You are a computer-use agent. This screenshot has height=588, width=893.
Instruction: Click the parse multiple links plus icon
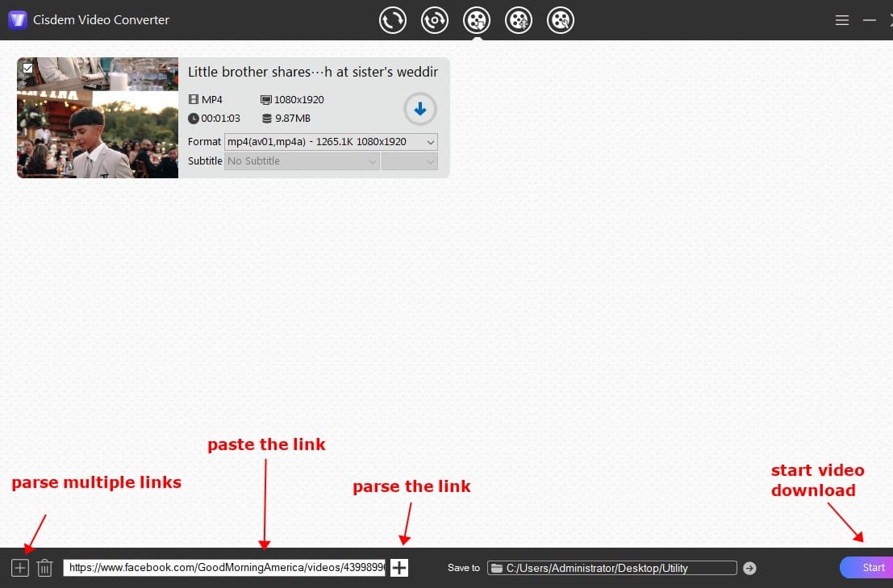(19, 567)
